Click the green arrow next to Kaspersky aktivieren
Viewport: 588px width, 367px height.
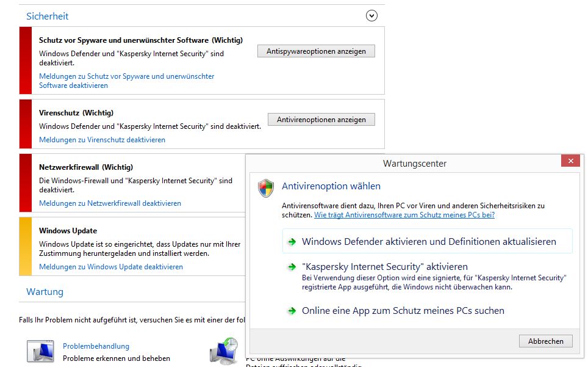(292, 267)
